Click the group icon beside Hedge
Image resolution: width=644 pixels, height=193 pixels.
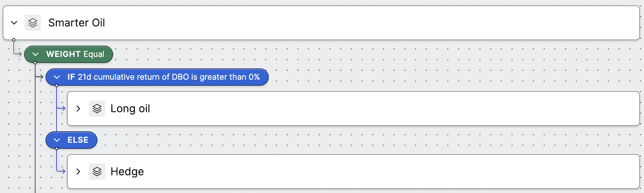pos(97,172)
